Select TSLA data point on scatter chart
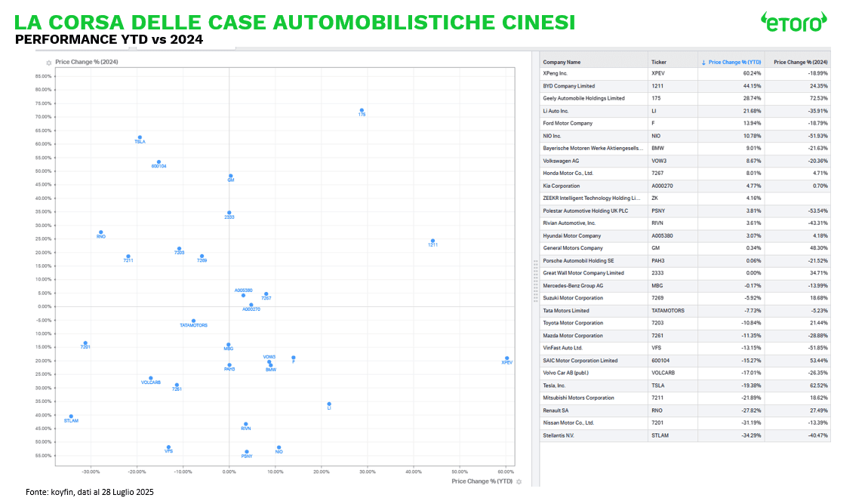868x504 pixels. [140, 137]
